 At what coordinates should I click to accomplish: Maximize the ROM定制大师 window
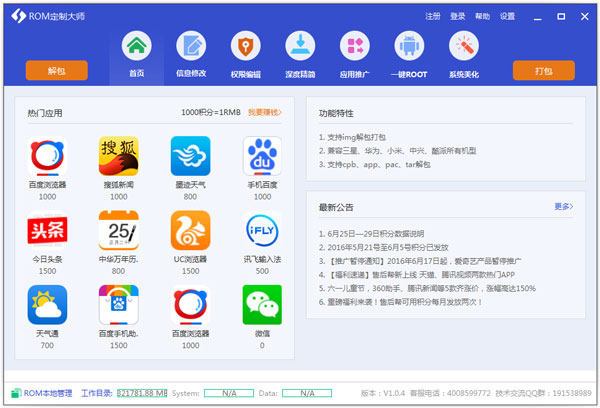pos(561,16)
